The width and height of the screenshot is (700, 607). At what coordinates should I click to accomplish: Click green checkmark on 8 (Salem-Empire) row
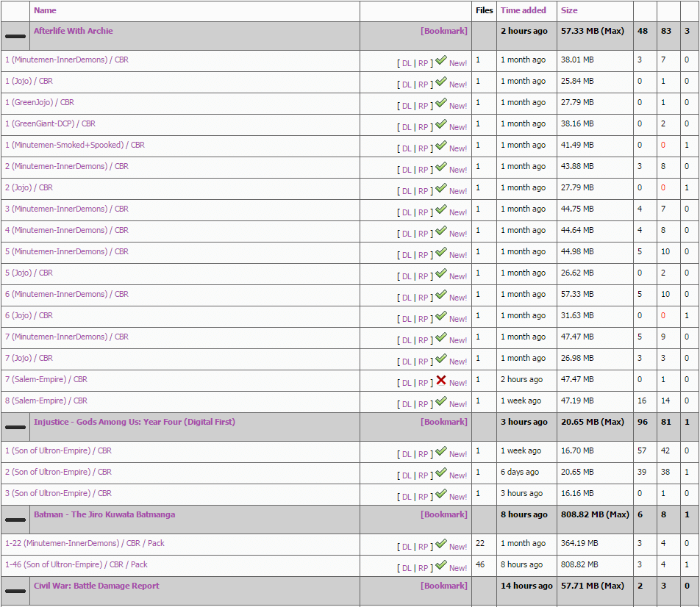[441, 401]
